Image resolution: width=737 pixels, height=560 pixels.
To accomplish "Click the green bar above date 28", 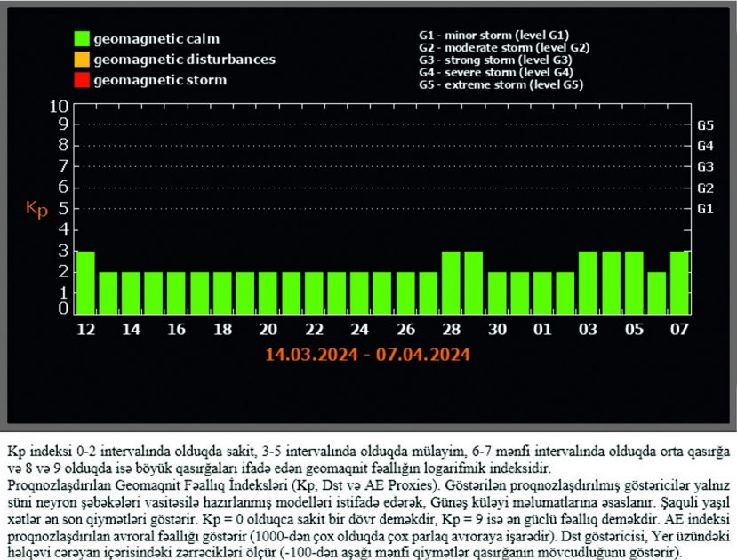I will point(452,283).
